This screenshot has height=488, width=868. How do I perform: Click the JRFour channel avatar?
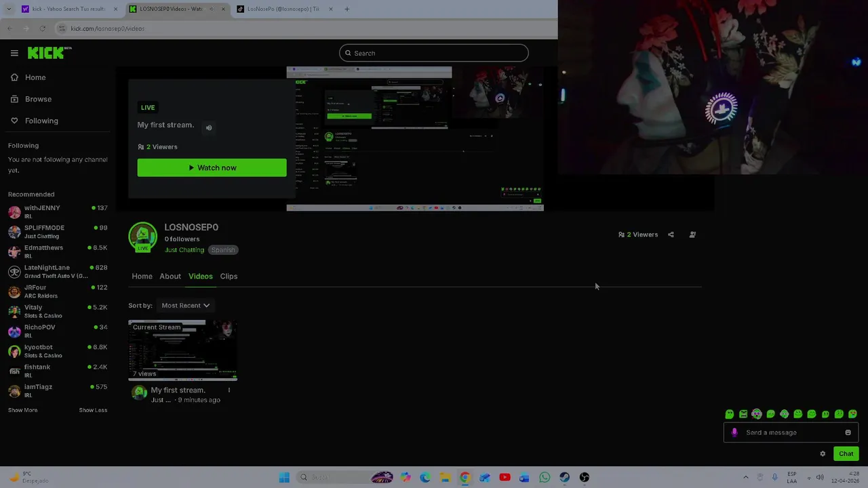(14, 291)
